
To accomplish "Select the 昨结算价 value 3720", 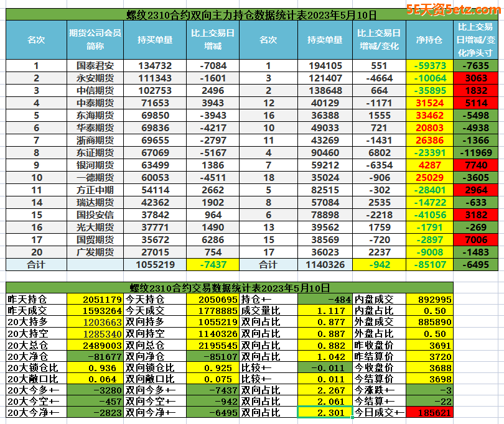I will click(x=430, y=357).
